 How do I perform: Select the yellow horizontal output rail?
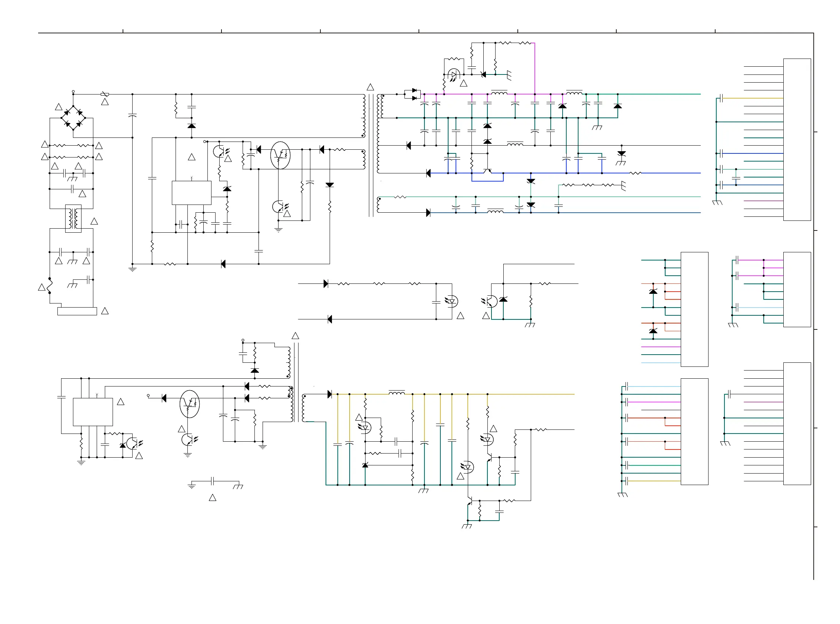pos(529,394)
